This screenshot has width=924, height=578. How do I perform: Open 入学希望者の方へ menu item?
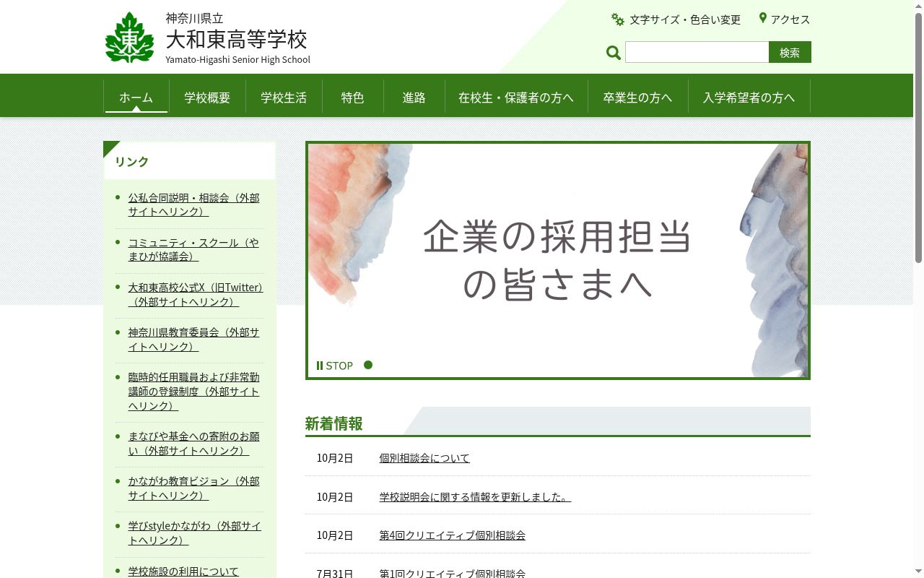(749, 98)
